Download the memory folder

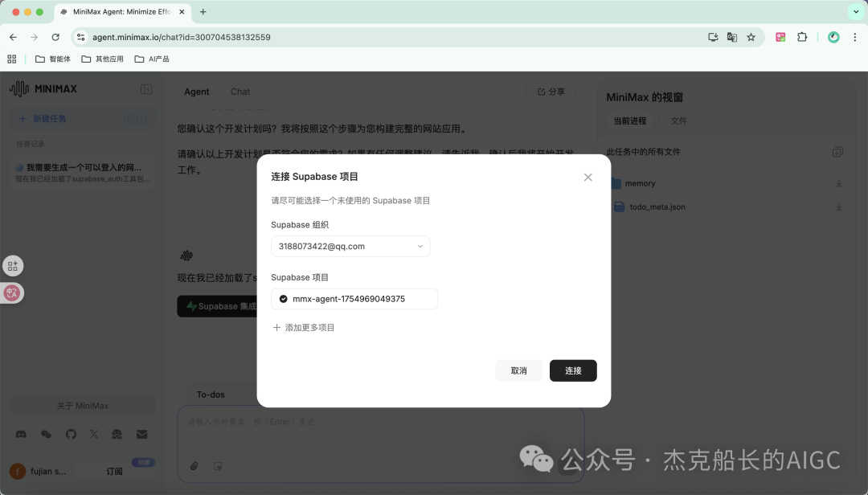click(838, 183)
